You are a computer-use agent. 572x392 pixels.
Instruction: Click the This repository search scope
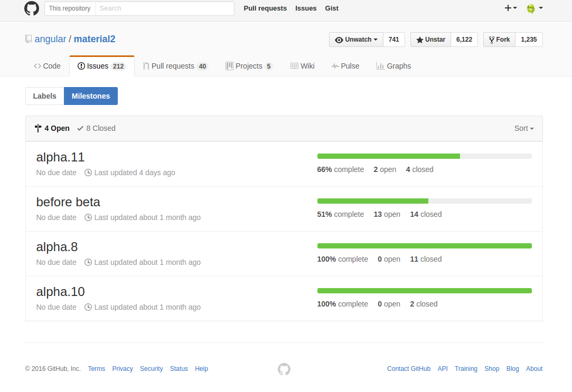pos(70,8)
